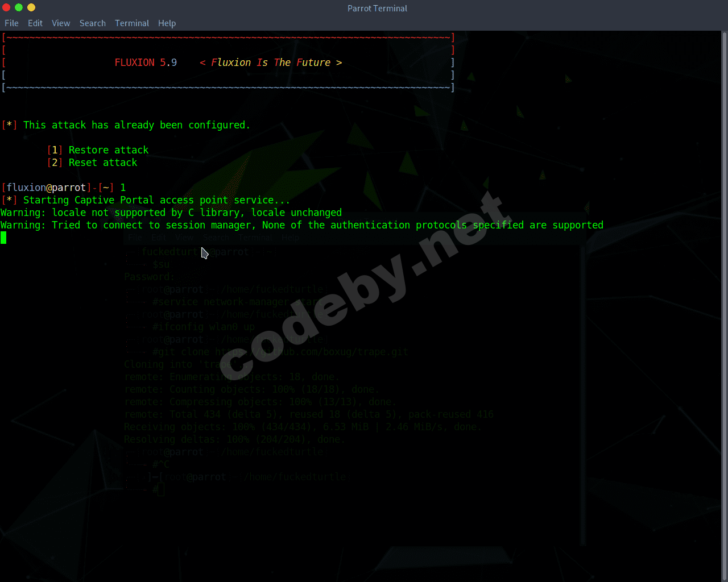Click the green maximize window button

click(x=18, y=8)
